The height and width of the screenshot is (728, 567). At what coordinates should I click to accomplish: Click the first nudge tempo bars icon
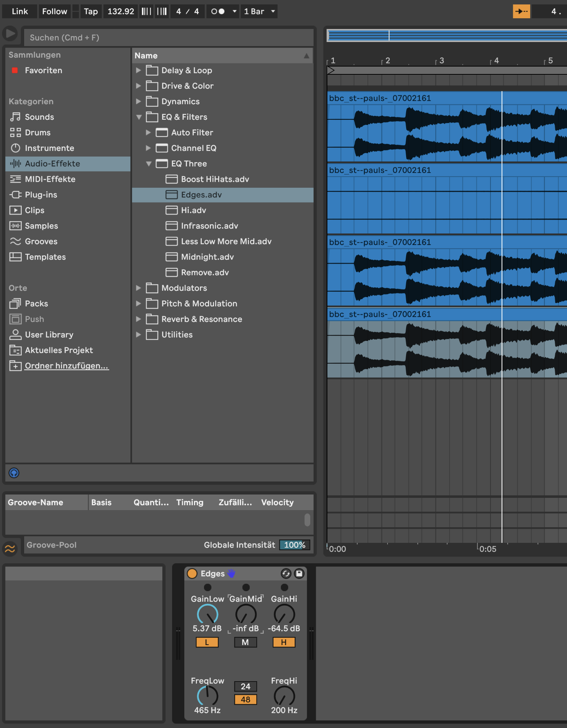pyautogui.click(x=146, y=11)
